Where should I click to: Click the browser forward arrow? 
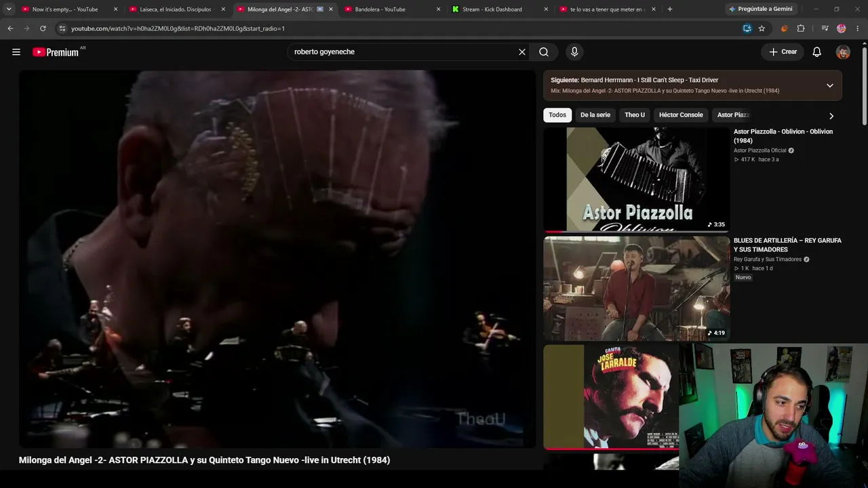(26, 28)
